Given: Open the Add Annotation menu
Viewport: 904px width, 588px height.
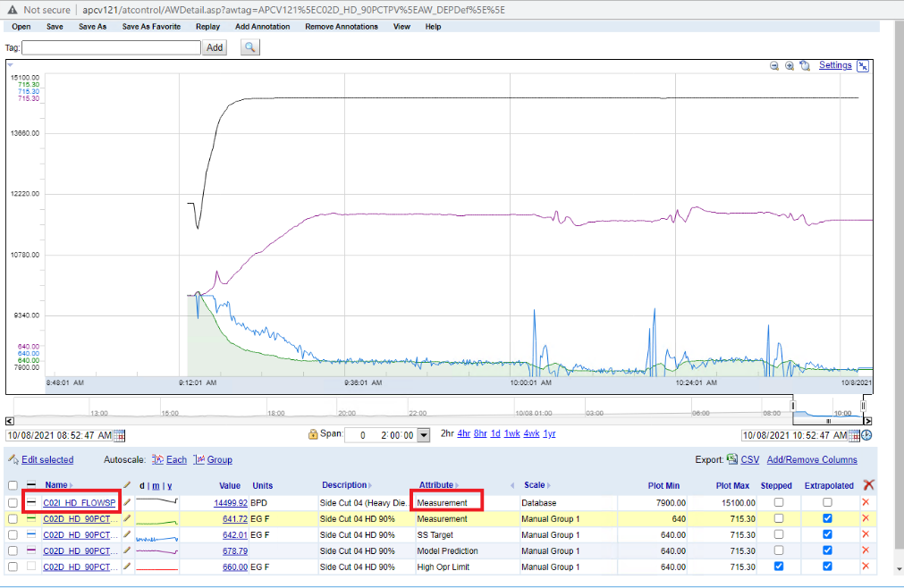Looking at the screenshot, I should (x=262, y=27).
